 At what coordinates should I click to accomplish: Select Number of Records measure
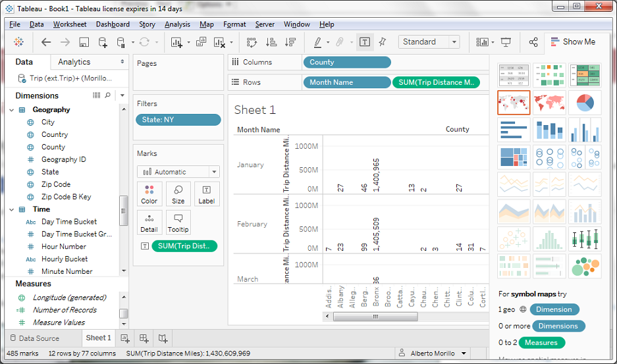coord(65,310)
